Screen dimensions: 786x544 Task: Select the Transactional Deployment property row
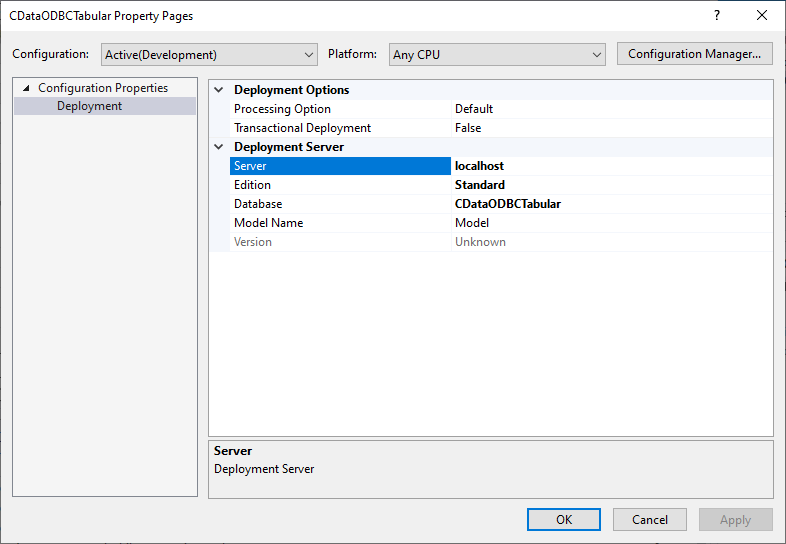pos(302,128)
